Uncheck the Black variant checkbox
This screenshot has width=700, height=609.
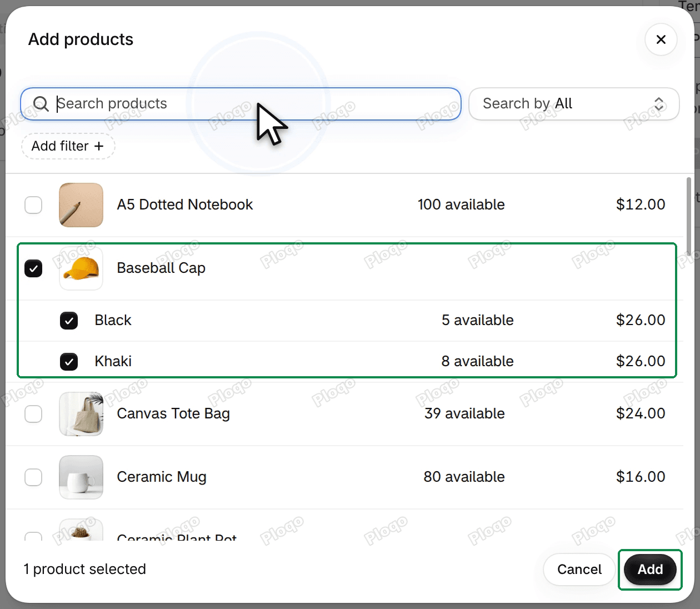click(x=69, y=321)
